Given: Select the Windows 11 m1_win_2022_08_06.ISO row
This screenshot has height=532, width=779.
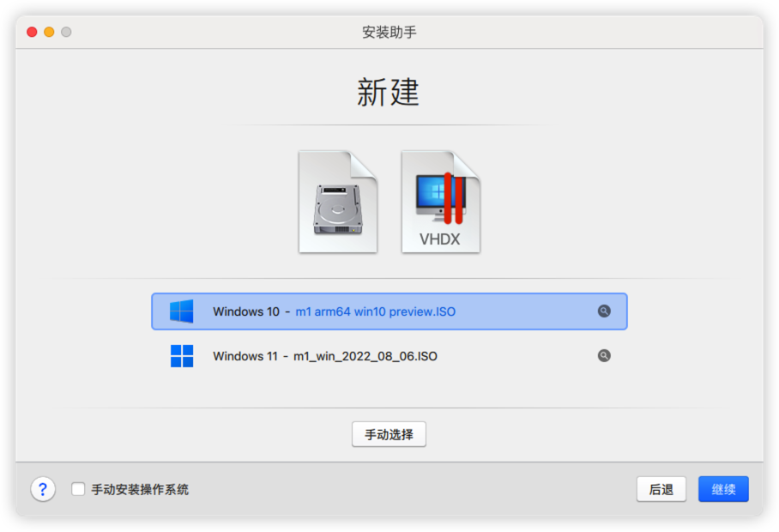Looking at the screenshot, I should pos(389,356).
